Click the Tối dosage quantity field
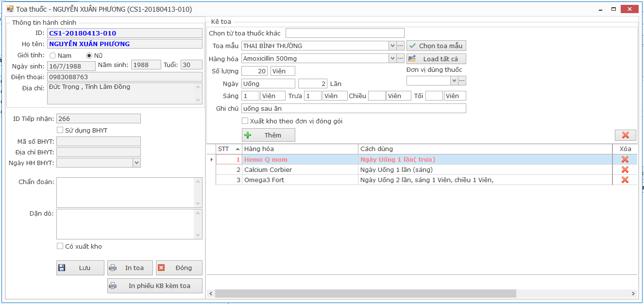The height and width of the screenshot is (304, 644). click(434, 96)
